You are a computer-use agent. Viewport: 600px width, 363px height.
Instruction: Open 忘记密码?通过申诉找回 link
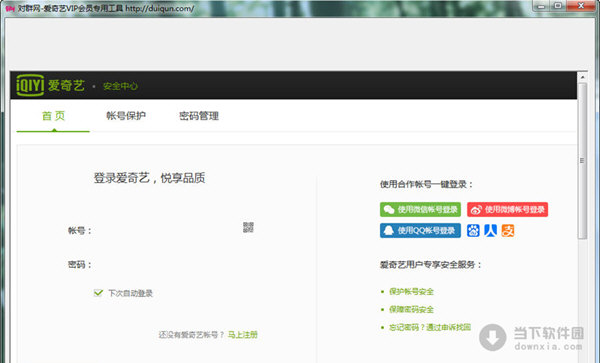click(x=430, y=327)
